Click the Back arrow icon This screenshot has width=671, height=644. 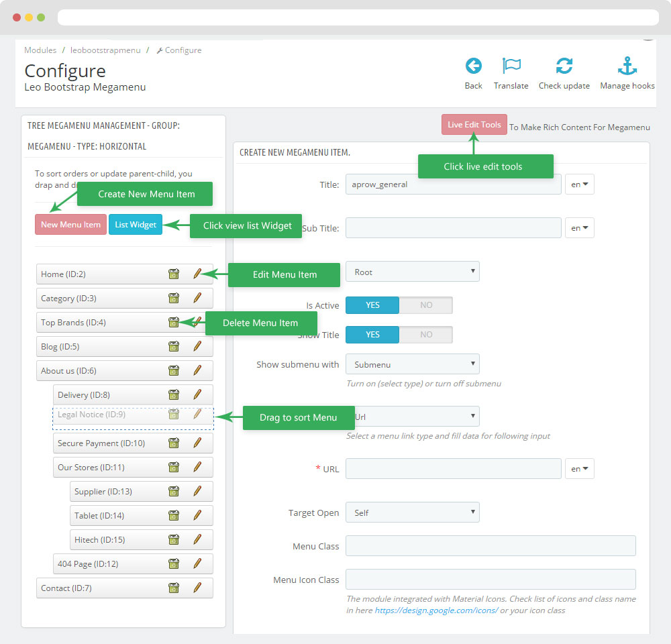pyautogui.click(x=473, y=66)
